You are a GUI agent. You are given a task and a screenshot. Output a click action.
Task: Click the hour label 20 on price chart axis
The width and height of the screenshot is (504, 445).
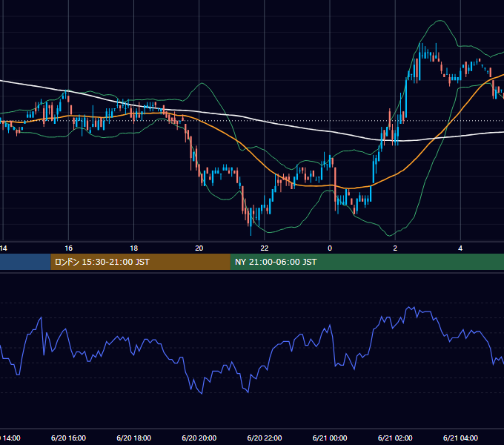199,248
